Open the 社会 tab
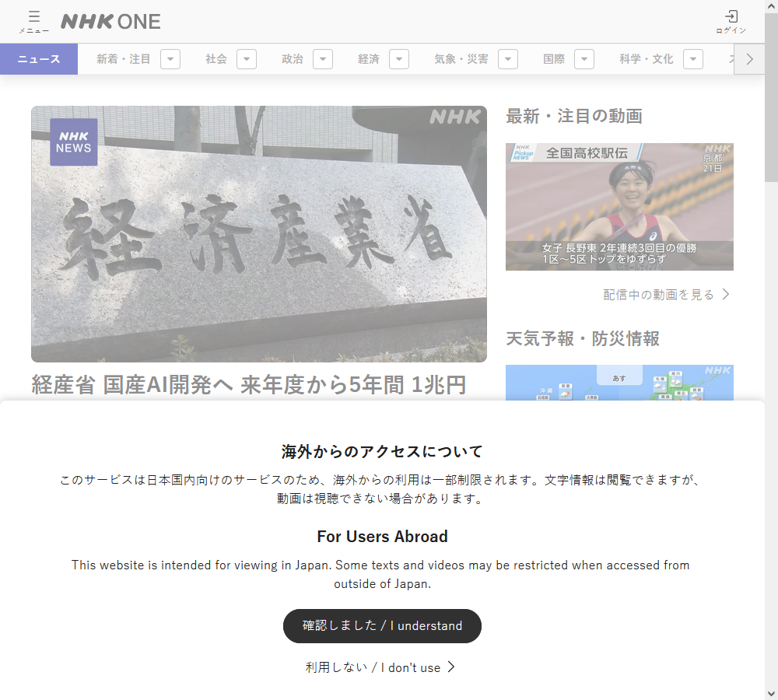This screenshot has width=778, height=700. click(x=216, y=59)
